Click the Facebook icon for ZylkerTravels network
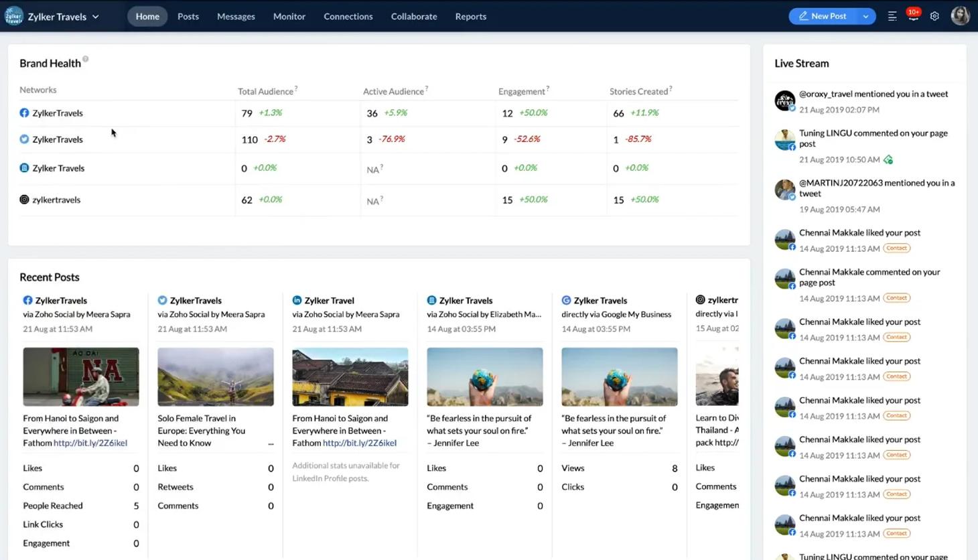The height and width of the screenshot is (560, 978). click(x=24, y=113)
